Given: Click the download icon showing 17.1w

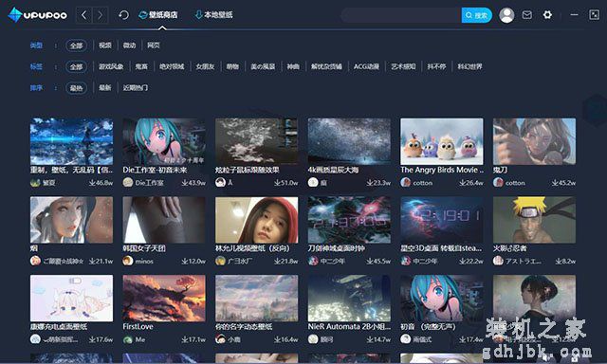Looking at the screenshot, I should 185,339.
